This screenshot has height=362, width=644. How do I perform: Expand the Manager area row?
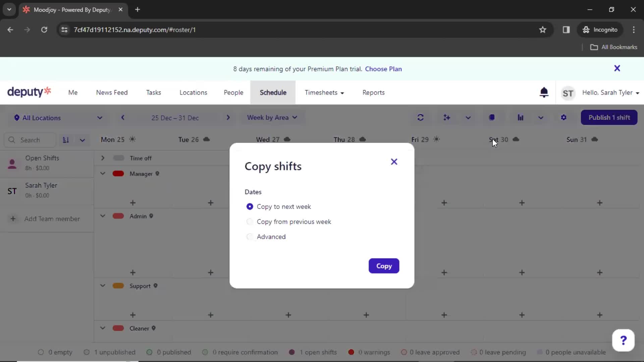pyautogui.click(x=103, y=174)
